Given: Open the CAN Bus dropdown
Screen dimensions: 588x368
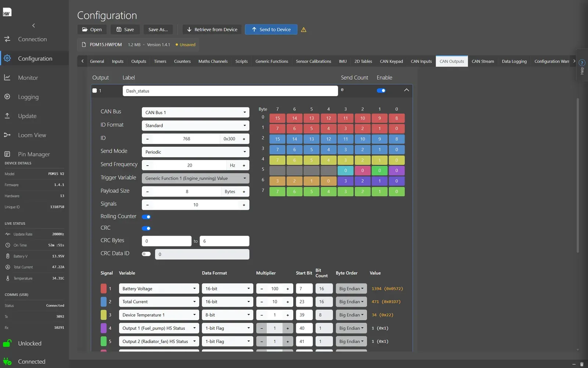Looking at the screenshot, I should [196, 112].
